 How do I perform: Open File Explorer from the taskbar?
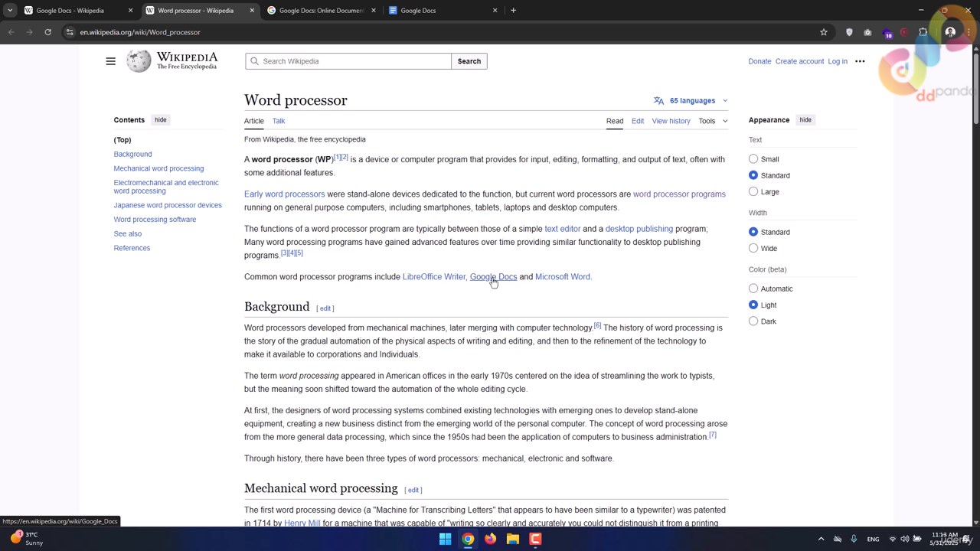(513, 539)
